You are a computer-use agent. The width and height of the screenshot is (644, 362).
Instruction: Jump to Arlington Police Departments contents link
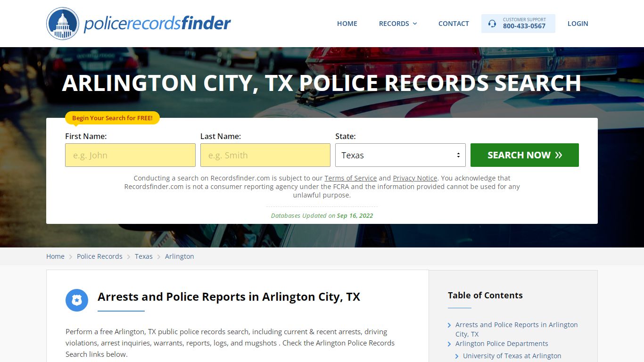coord(502,344)
